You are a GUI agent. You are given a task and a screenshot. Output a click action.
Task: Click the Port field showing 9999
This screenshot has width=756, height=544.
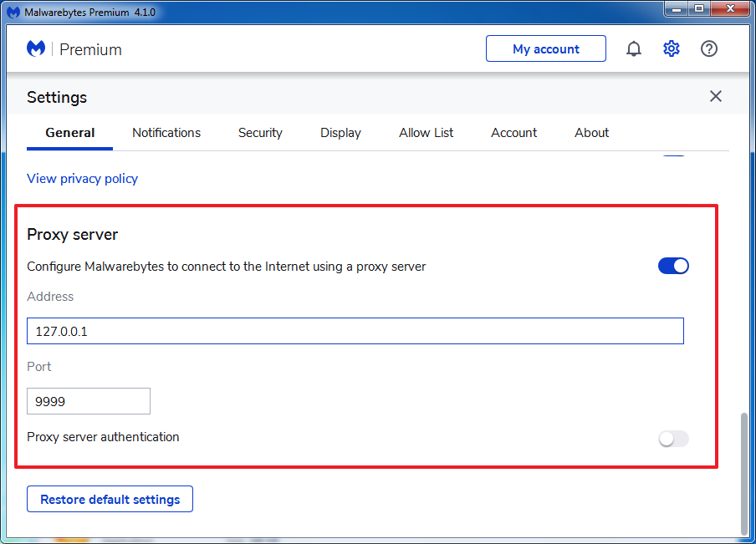point(89,401)
